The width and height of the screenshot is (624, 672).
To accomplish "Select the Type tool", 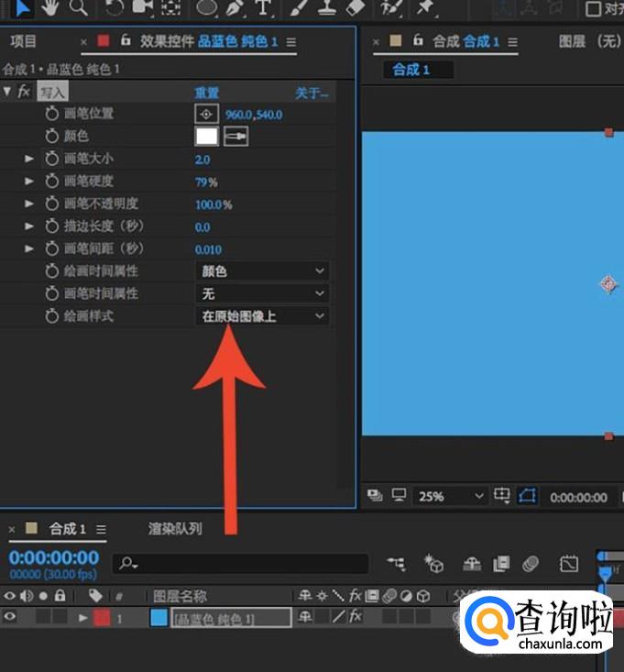I will tap(263, 7).
